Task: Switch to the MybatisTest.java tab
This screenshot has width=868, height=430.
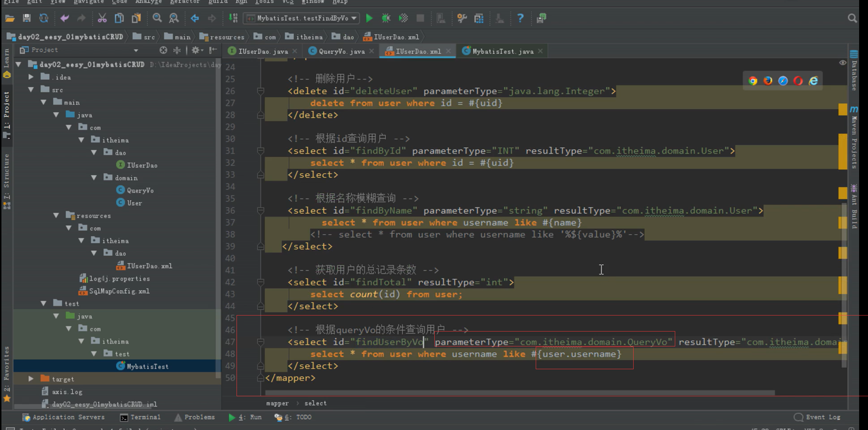Action: pyautogui.click(x=502, y=52)
